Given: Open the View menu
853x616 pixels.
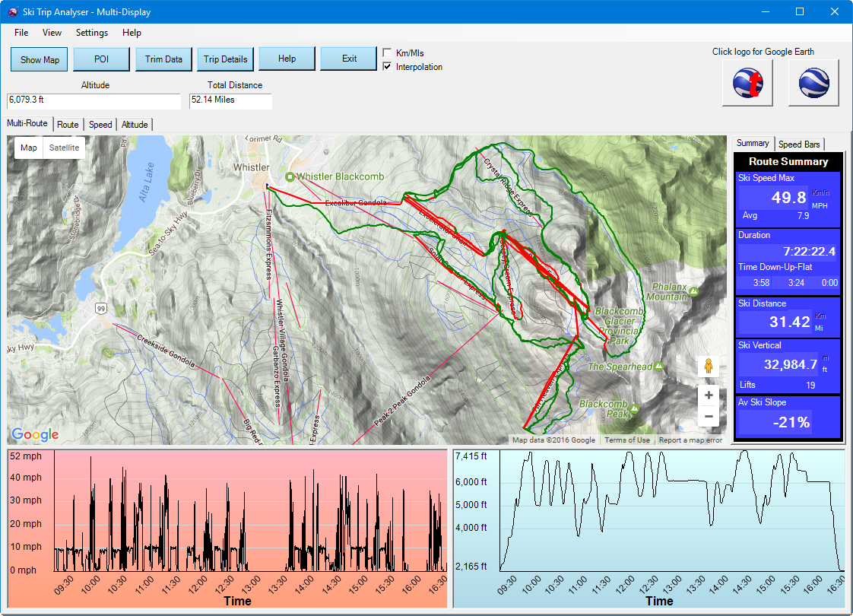Looking at the screenshot, I should (52, 33).
